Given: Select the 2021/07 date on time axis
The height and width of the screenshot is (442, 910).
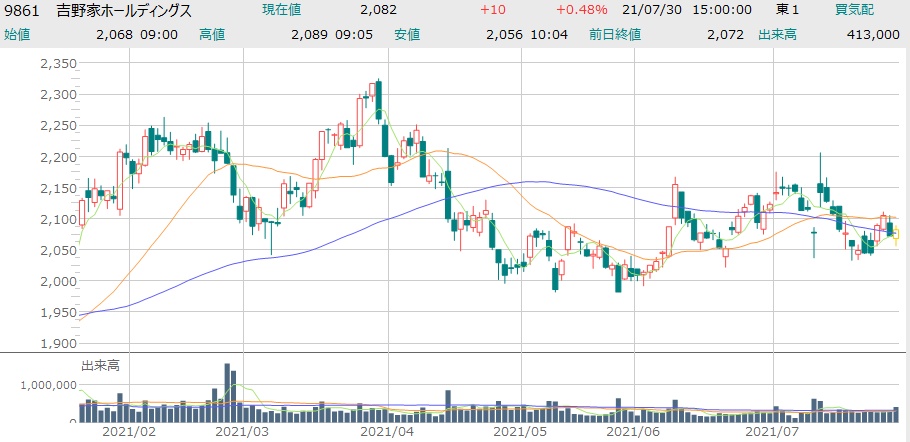Looking at the screenshot, I should [777, 432].
